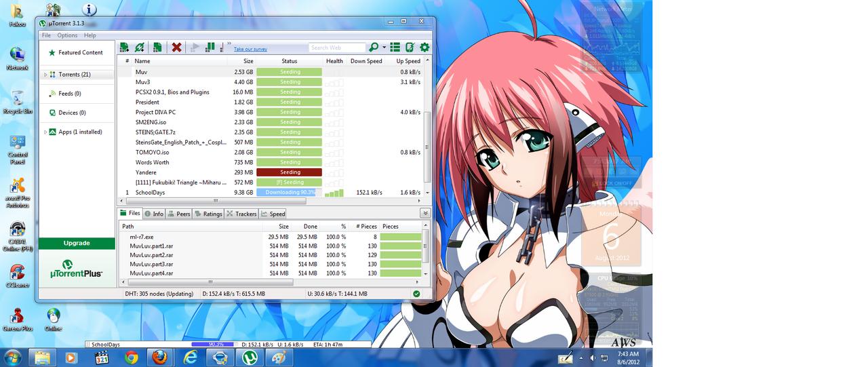Image resolution: width=868 pixels, height=367 pixels.
Task: Toggle the category list view icon
Action: [395, 47]
